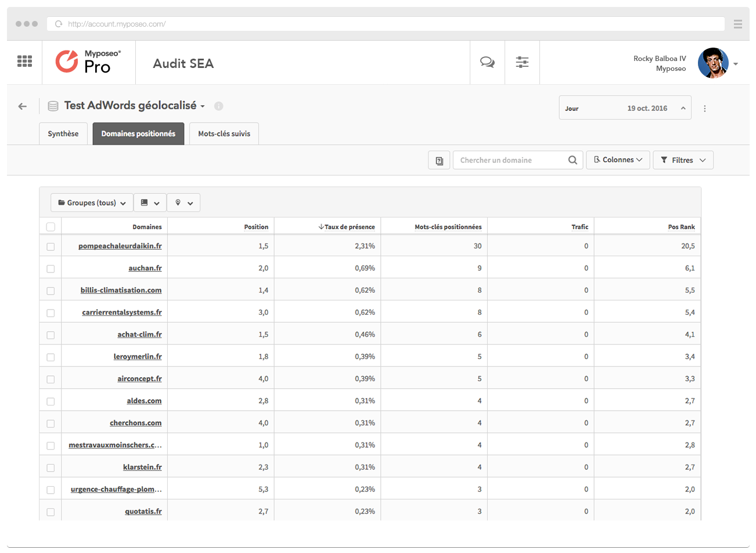Check the klarstein.fr row checkbox

[51, 468]
